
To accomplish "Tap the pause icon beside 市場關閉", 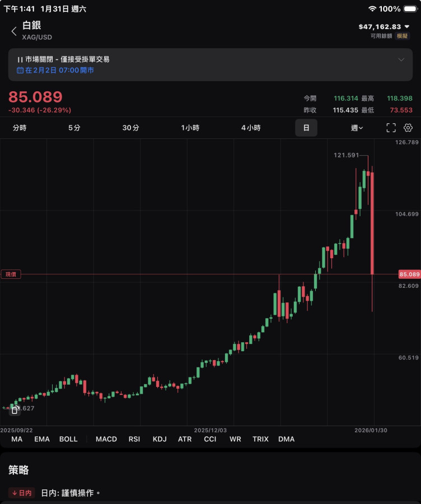I will pyautogui.click(x=20, y=59).
